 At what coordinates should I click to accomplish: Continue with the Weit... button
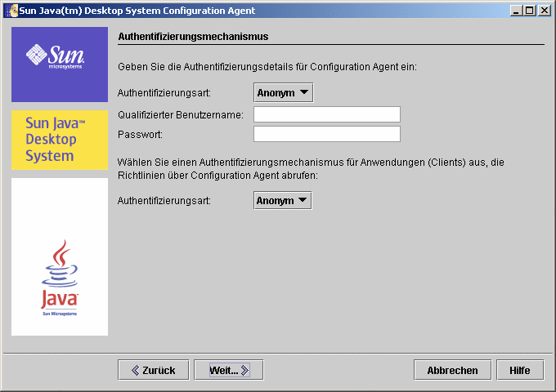[229, 370]
